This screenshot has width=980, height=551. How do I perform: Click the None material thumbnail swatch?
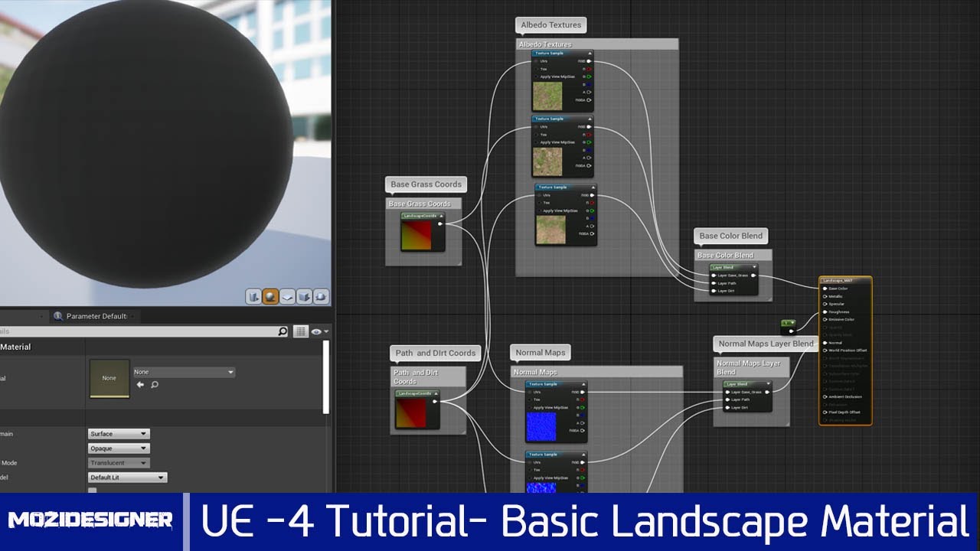click(x=109, y=379)
